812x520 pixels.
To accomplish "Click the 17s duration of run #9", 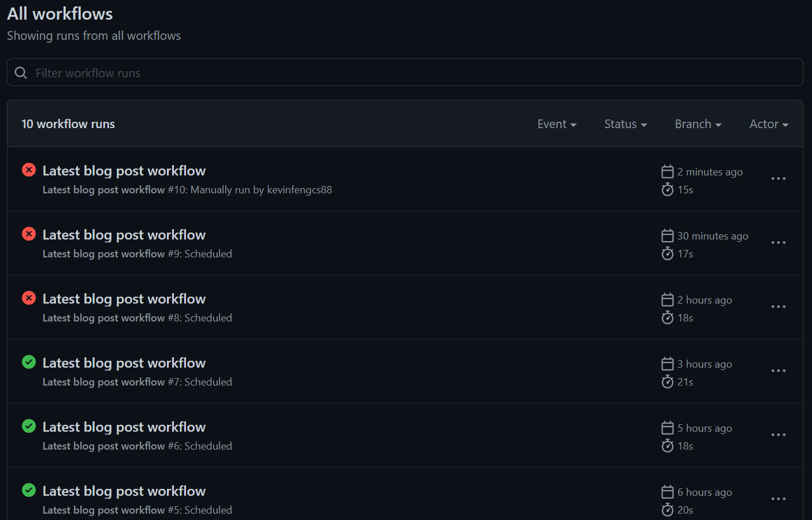I will tap(685, 254).
